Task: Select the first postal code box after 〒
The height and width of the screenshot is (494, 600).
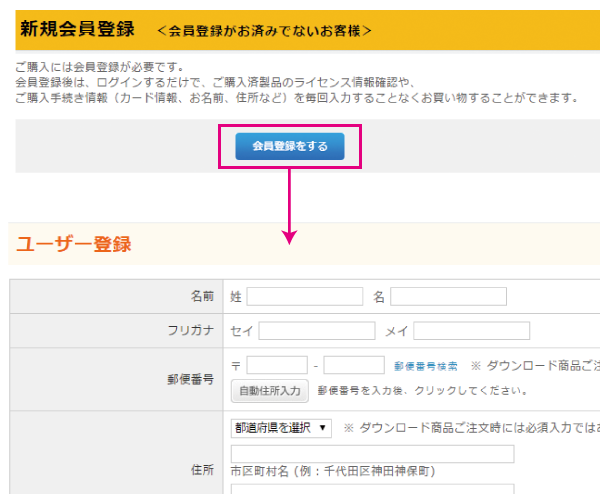Action: click(x=277, y=365)
